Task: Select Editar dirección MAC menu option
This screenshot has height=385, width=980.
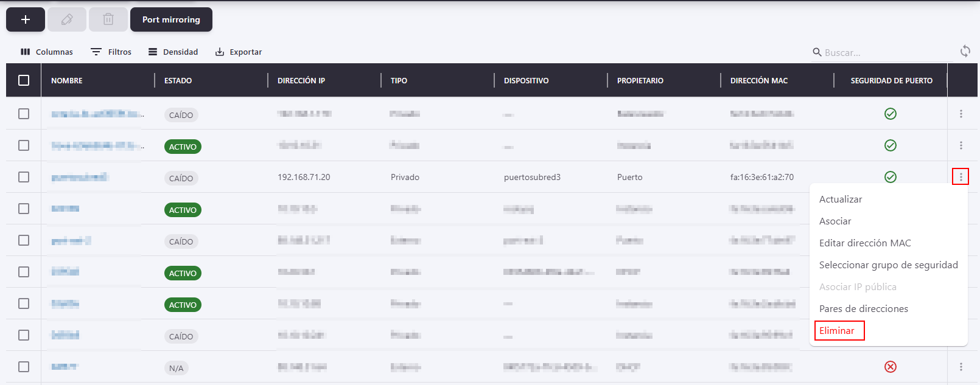Action: 865,243
